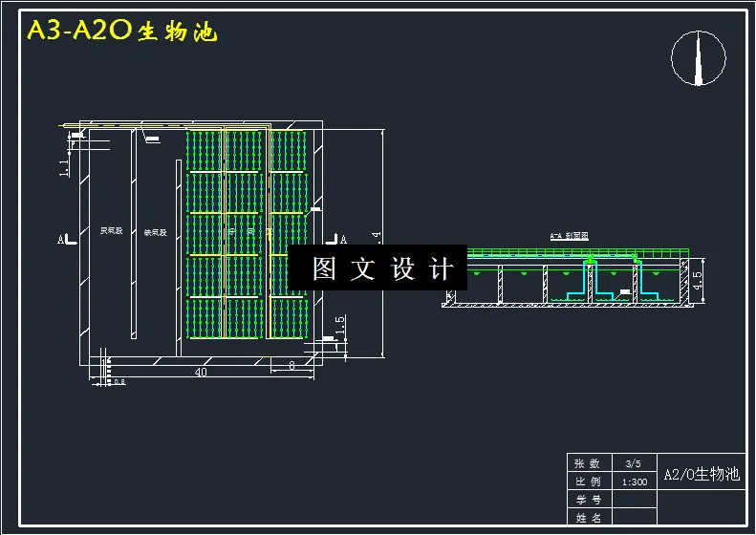Click the "4.5" section height dimension
The image size is (756, 535).
click(697, 281)
